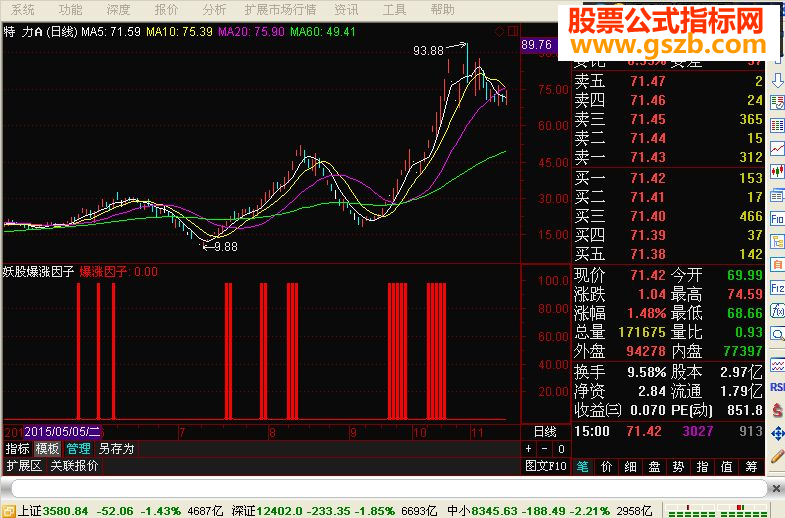Click the yellow icon beside 上证 index
Image resolution: width=785 pixels, height=518 pixels.
8,511
